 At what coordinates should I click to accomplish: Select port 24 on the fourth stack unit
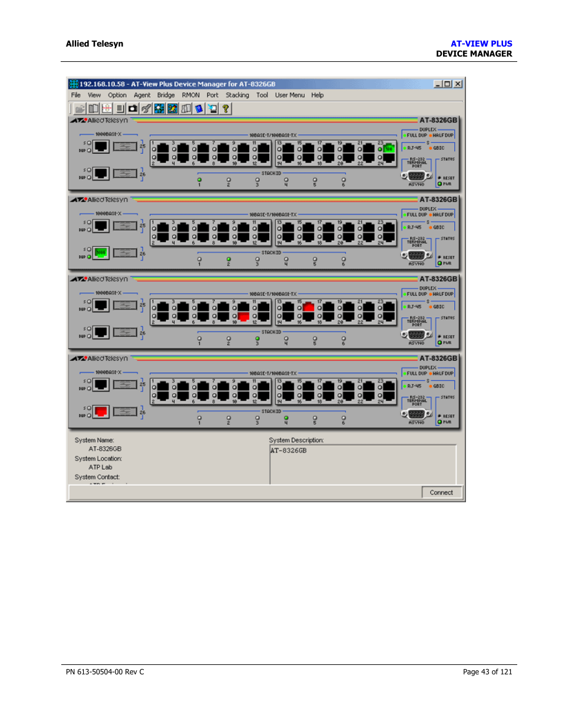[389, 396]
